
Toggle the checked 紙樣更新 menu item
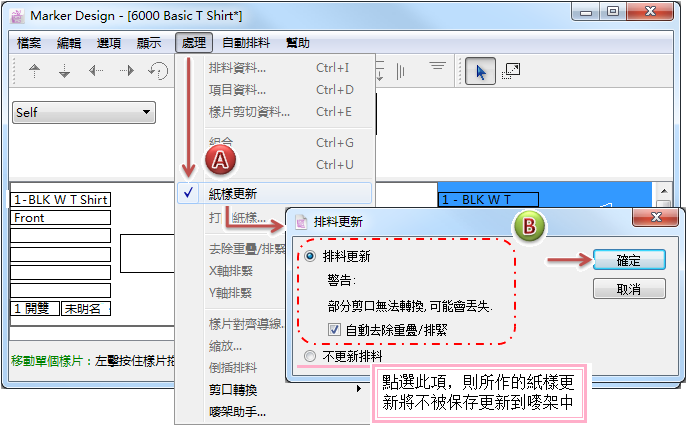pos(275,193)
